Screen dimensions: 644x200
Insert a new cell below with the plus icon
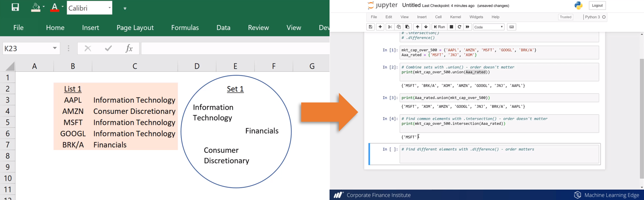[x=380, y=27]
